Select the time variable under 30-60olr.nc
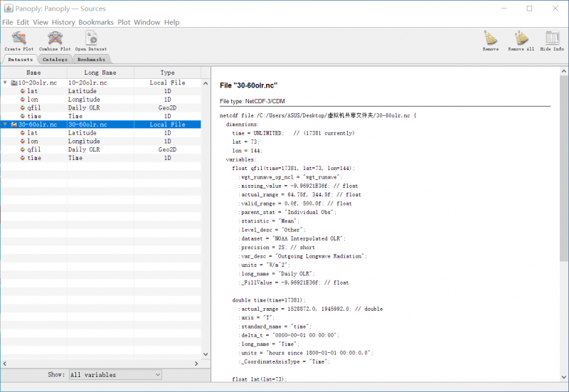569x392 pixels. [x=33, y=158]
